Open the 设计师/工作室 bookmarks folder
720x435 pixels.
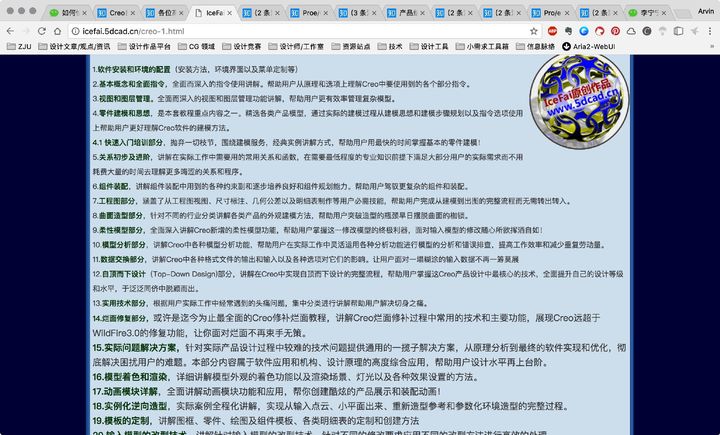point(296,46)
